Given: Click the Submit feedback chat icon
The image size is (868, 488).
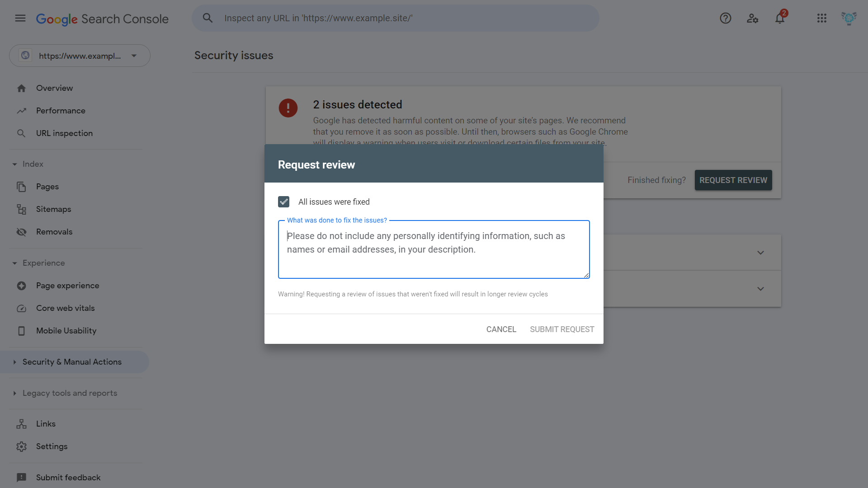Looking at the screenshot, I should point(21,478).
